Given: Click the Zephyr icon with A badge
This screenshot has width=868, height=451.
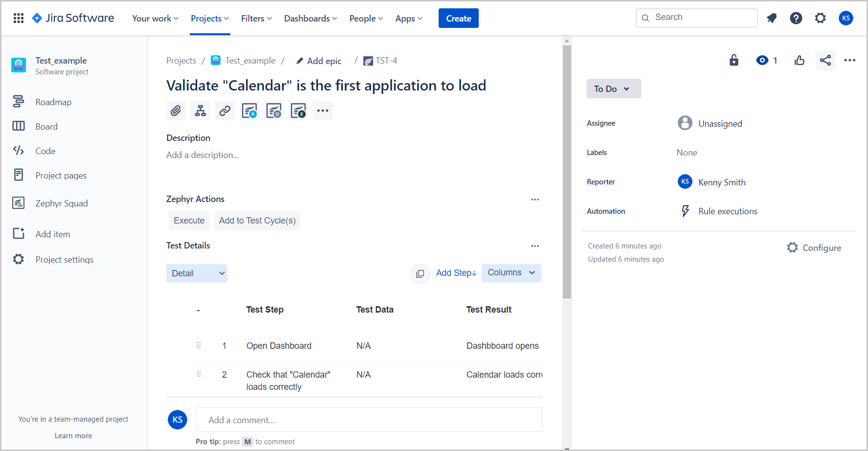Looking at the screenshot, I should click(249, 111).
